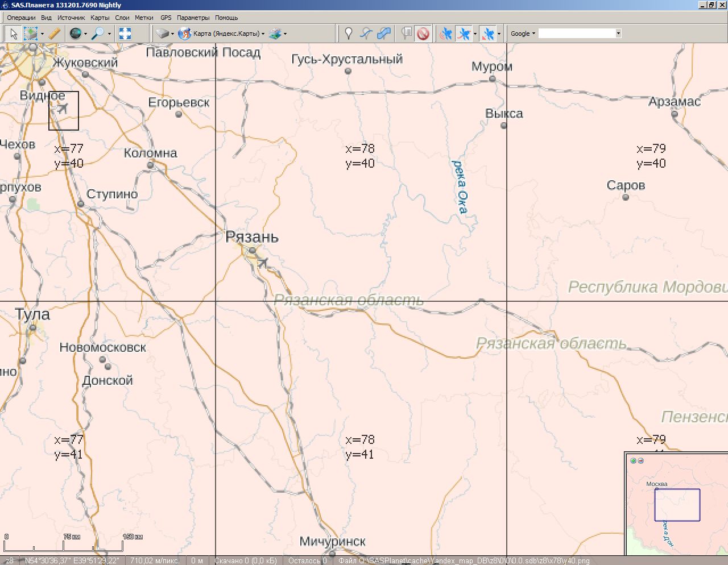
Task: Activate the ruler distance measurement tool
Action: [55, 34]
